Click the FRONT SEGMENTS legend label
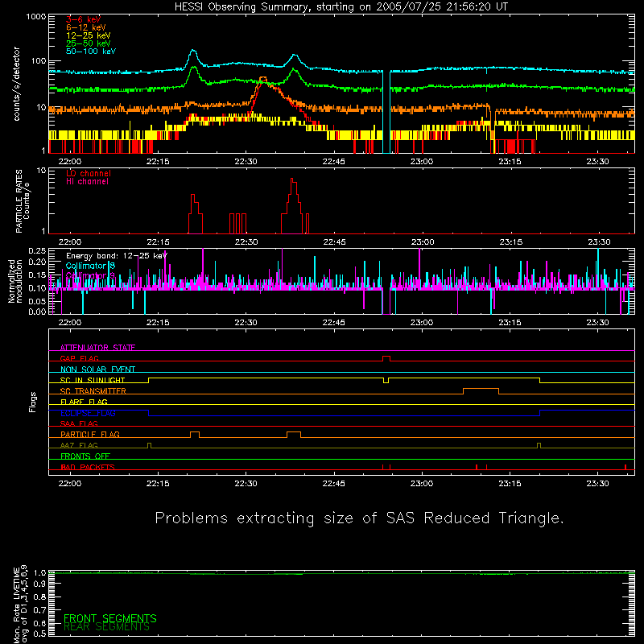This screenshot has height=644, width=644. coord(110,618)
